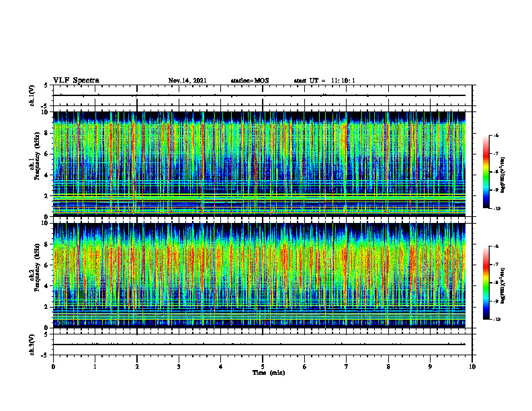Click time axis tick label "0"
Viewport: 532px width, 411px height.
coord(53,367)
